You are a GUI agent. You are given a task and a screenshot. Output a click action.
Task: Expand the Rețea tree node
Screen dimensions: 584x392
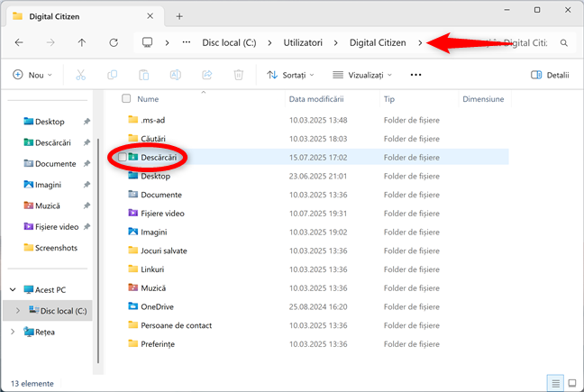point(12,332)
